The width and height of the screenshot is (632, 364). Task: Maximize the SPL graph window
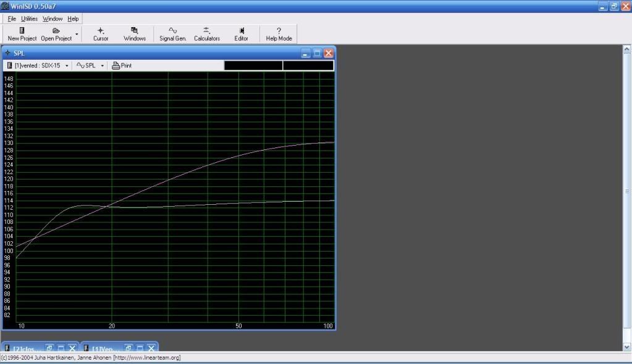[318, 53]
